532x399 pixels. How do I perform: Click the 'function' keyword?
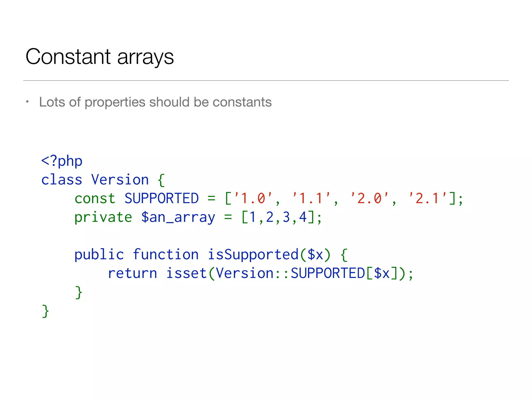point(166,255)
